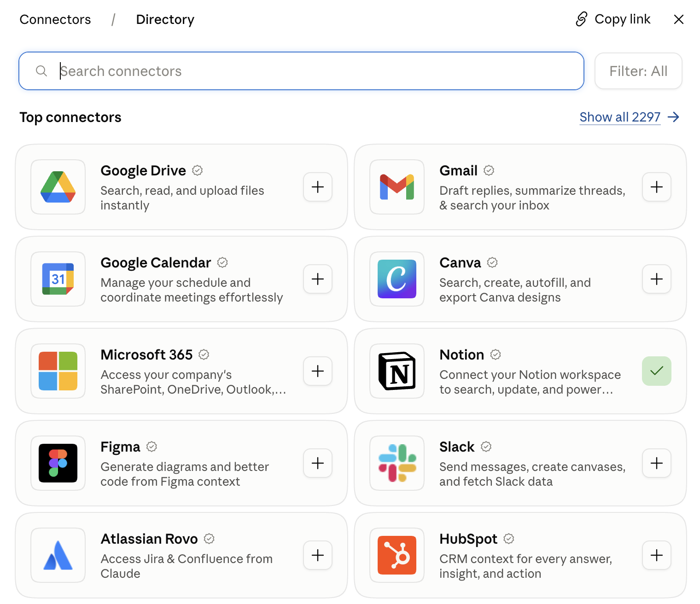Image resolution: width=700 pixels, height=604 pixels.
Task: Click the magnifier icon in search field
Action: pos(41,71)
